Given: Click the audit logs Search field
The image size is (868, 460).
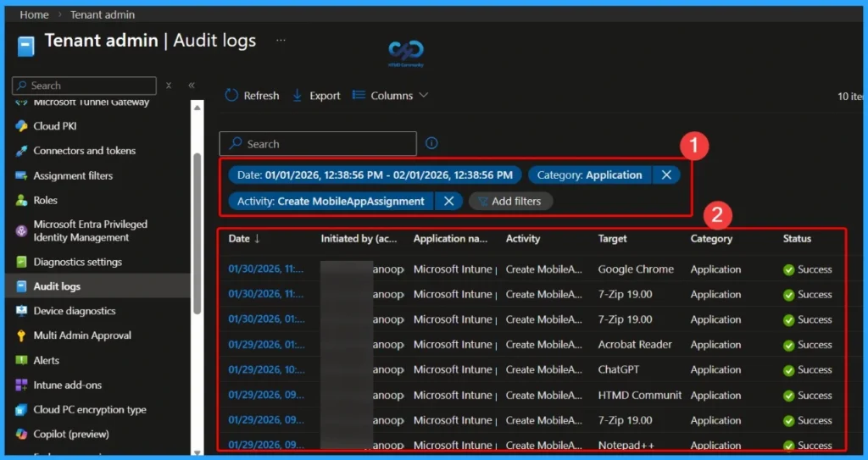Looking at the screenshot, I should [318, 144].
